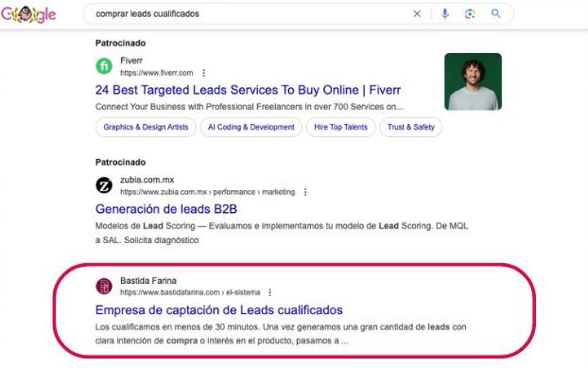The width and height of the screenshot is (588, 368).
Task: Click the bastidafarina.com el-sistema URL breadcrumb
Action: tap(190, 292)
